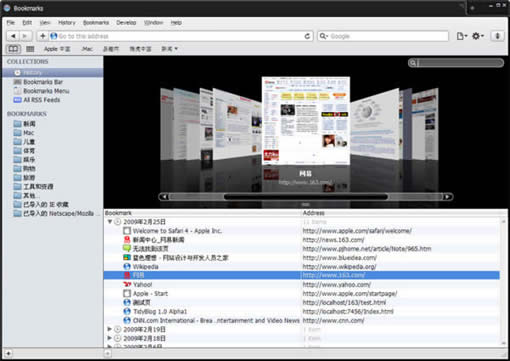
Task: Click the Cover Flow horizontal scrollbar thumb
Action: (306, 197)
